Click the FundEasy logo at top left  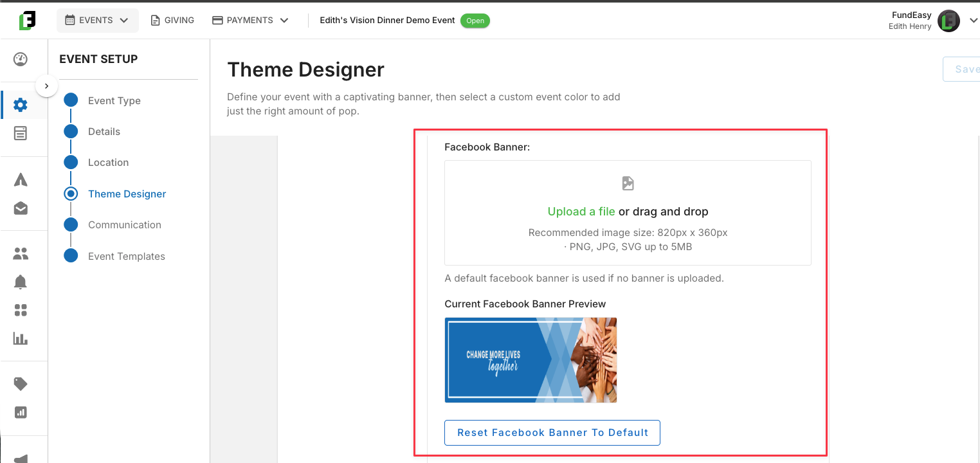click(27, 21)
